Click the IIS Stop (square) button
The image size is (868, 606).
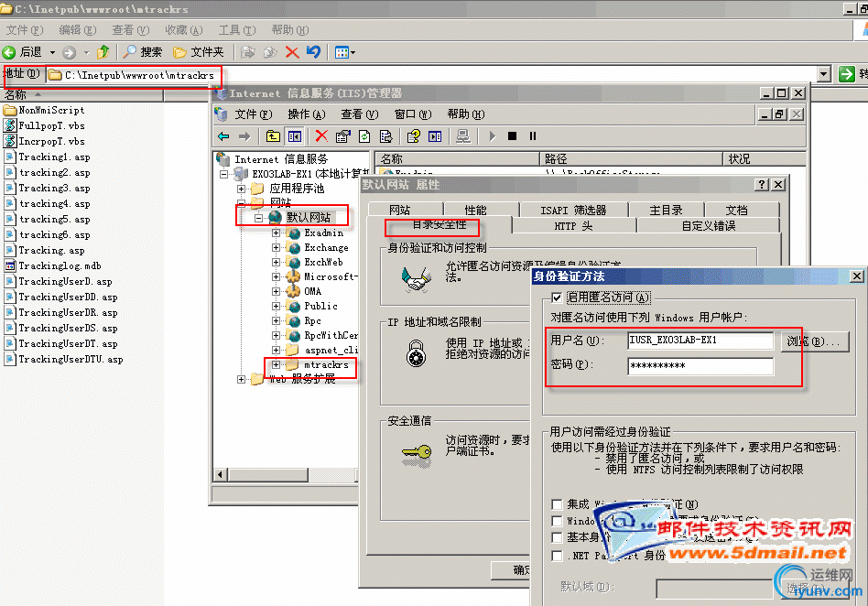point(512,136)
